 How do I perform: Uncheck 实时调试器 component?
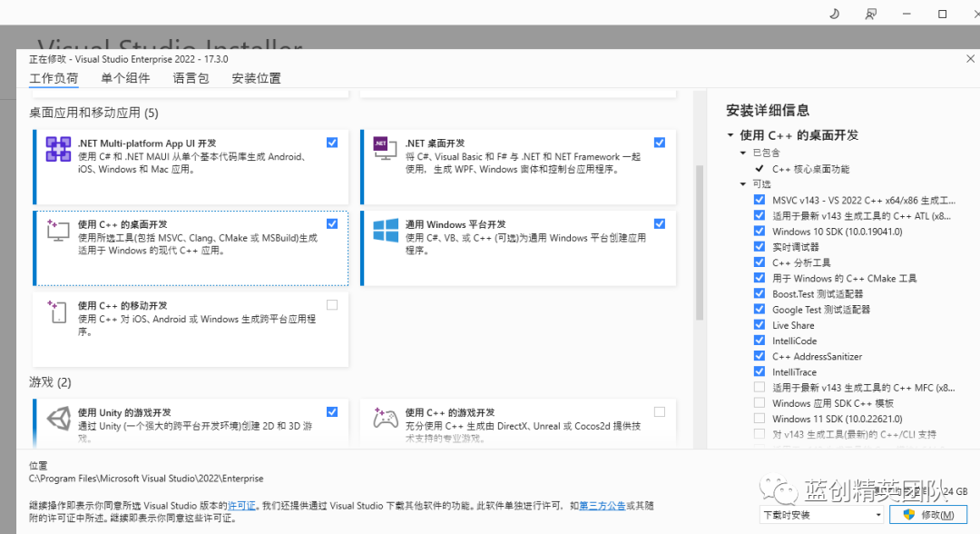coord(759,247)
